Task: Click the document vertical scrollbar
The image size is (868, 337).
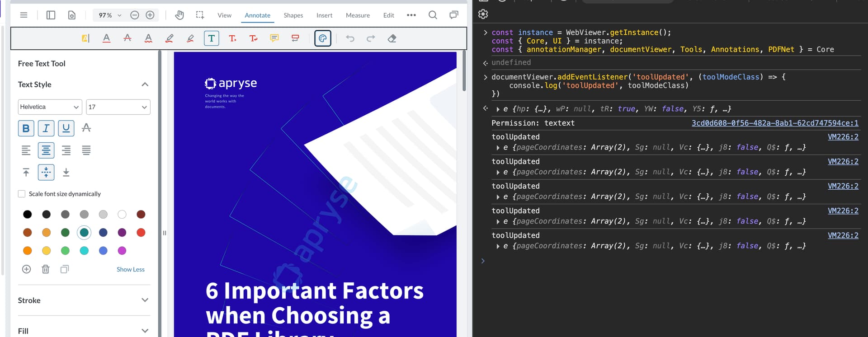Action: click(464, 71)
